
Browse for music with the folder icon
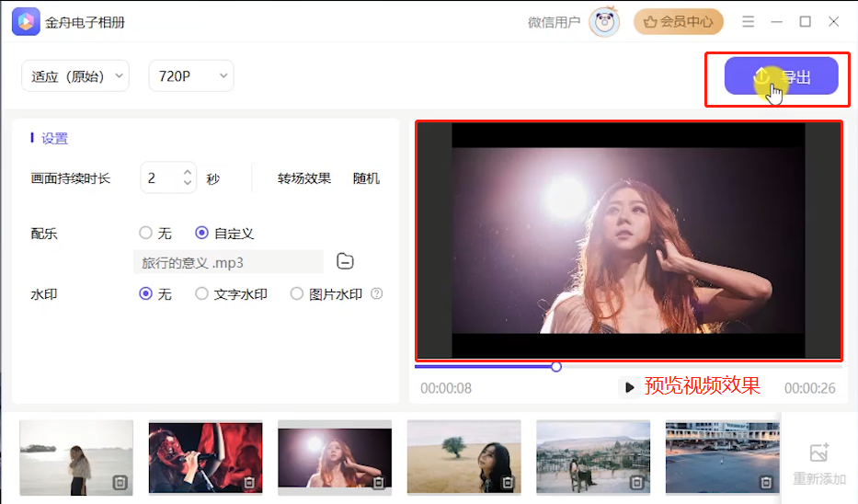(345, 261)
